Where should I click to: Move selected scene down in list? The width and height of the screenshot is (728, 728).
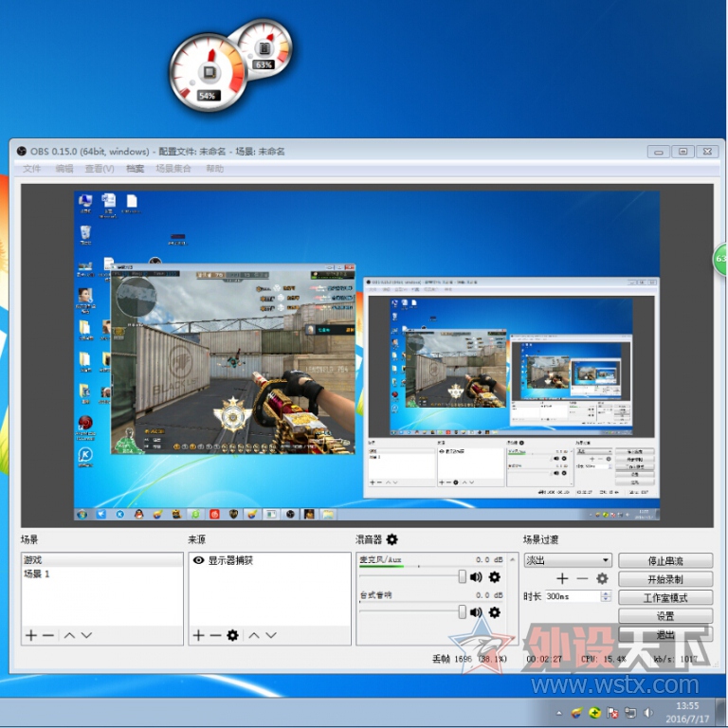click(86, 635)
